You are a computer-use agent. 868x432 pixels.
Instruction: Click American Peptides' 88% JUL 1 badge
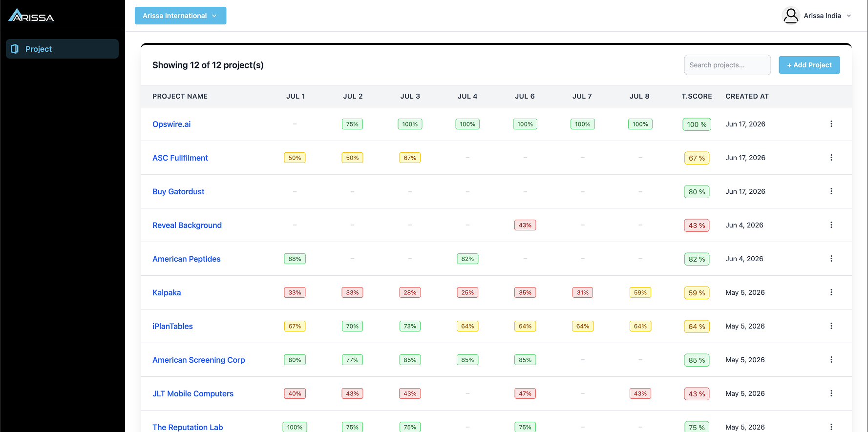295,259
